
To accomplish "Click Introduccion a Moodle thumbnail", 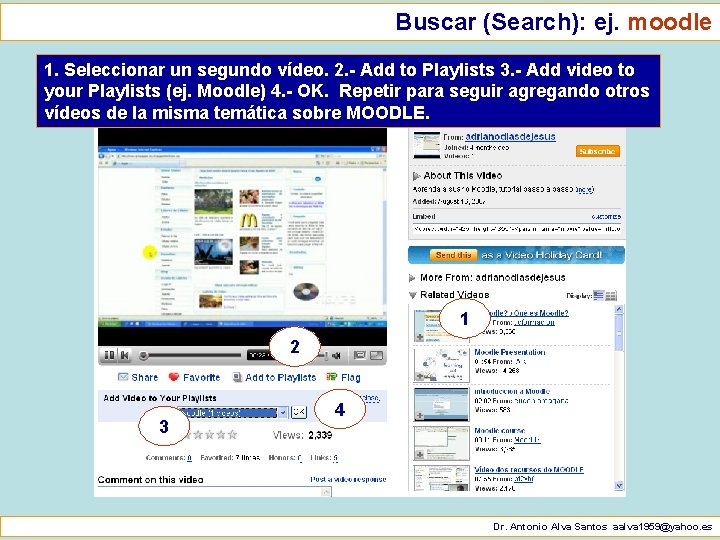I will pyautogui.click(x=441, y=405).
